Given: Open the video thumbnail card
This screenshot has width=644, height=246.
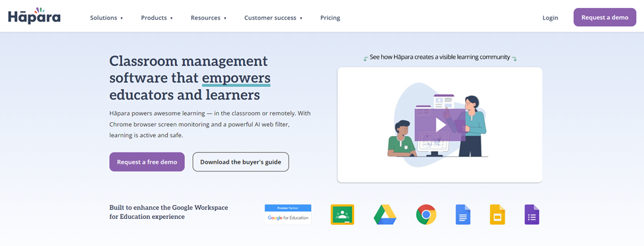Looking at the screenshot, I should coord(440,125).
